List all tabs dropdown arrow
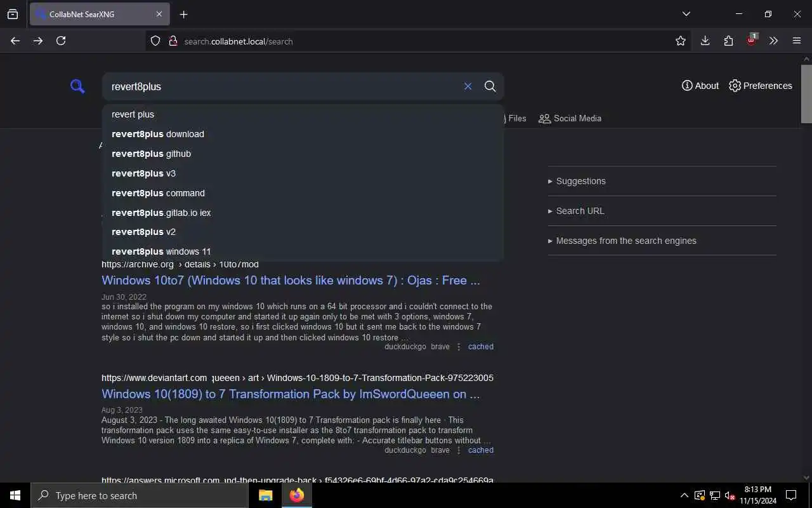812x508 pixels. [x=686, y=14]
